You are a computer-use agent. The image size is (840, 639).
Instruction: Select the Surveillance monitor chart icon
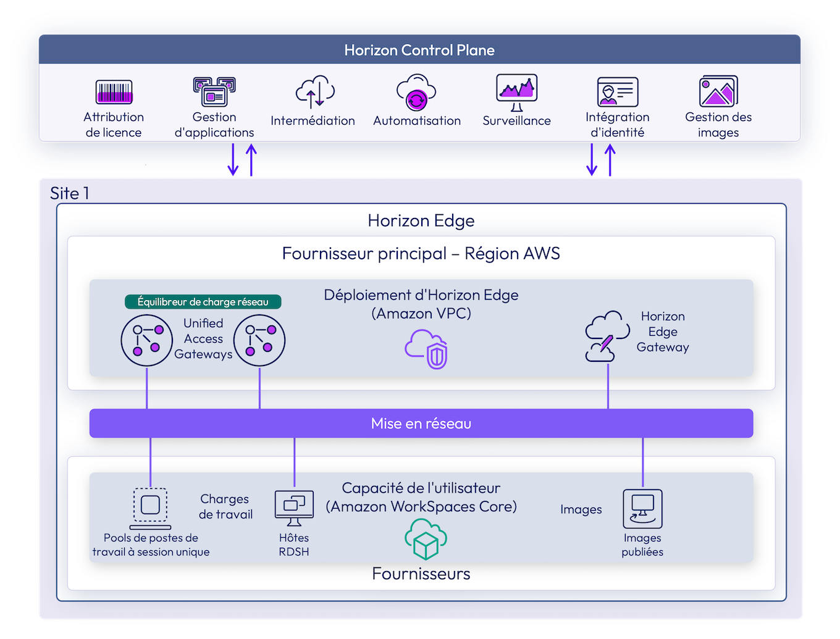pyautogui.click(x=517, y=93)
